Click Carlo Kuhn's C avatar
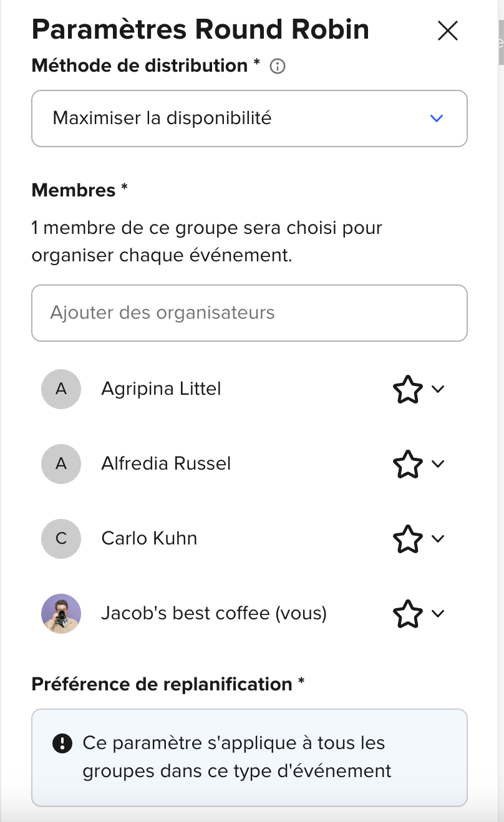 point(61,539)
